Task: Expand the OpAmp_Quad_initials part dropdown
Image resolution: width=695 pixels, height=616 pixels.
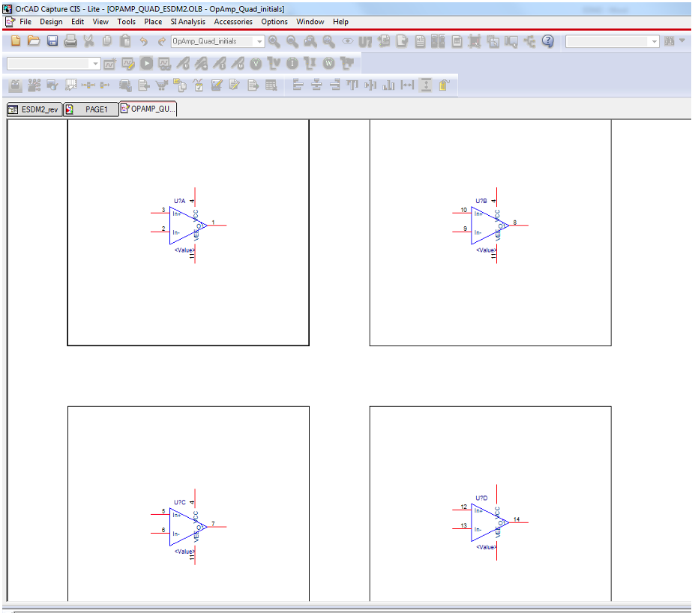Action: click(259, 42)
